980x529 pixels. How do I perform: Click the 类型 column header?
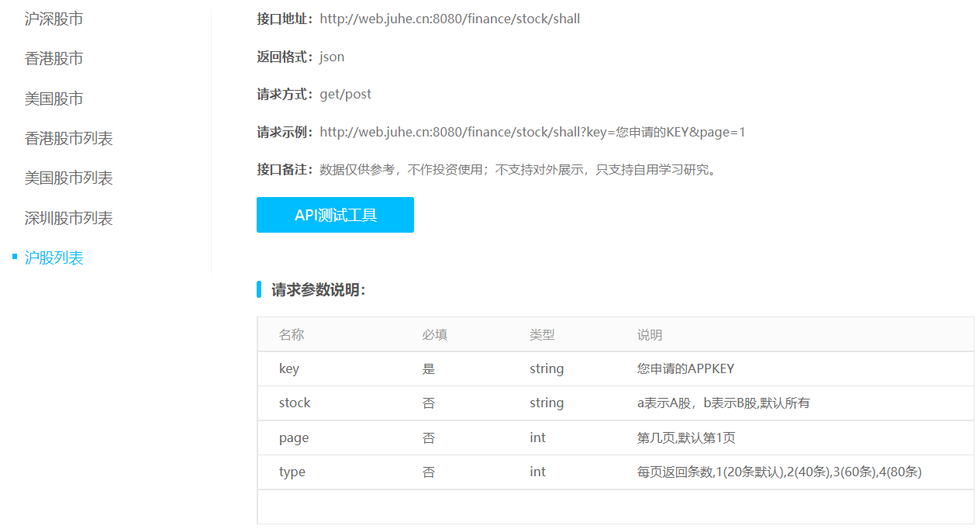click(x=542, y=335)
